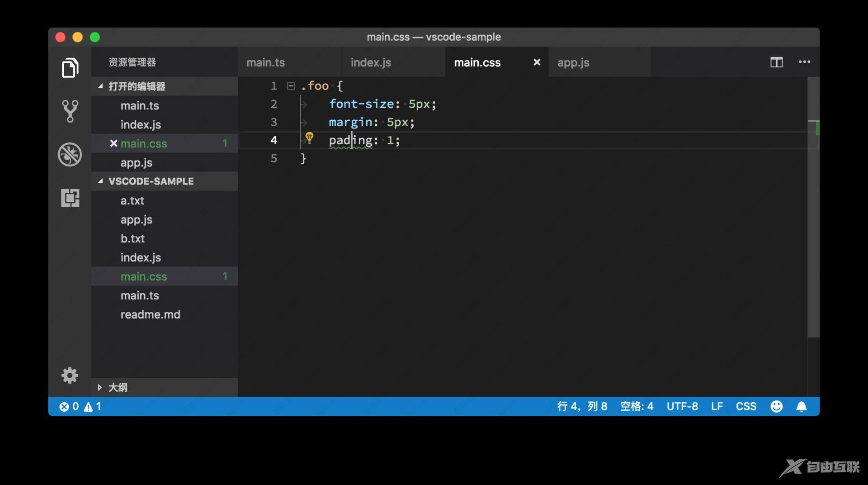Open the more actions ellipsis menu

coord(804,62)
